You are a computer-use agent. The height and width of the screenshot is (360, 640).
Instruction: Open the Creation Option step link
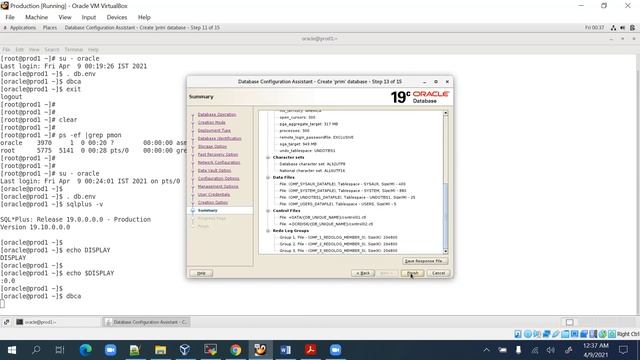[213, 202]
